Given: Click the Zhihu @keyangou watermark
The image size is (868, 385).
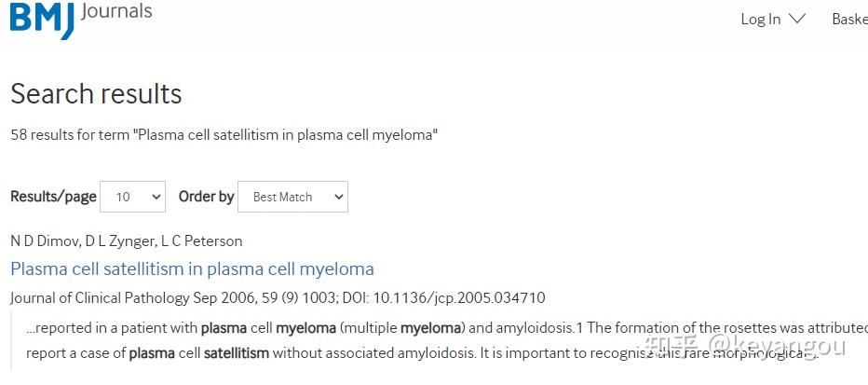Looking at the screenshot, I should point(745,348).
